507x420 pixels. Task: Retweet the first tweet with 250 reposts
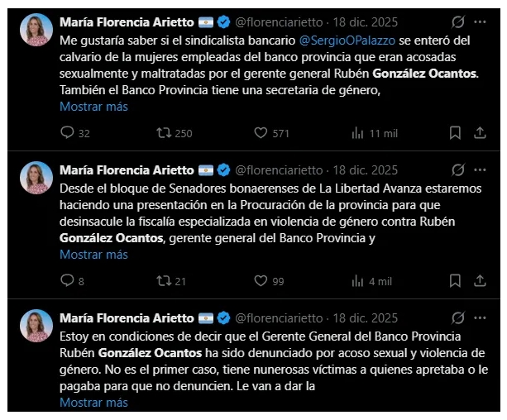(165, 132)
